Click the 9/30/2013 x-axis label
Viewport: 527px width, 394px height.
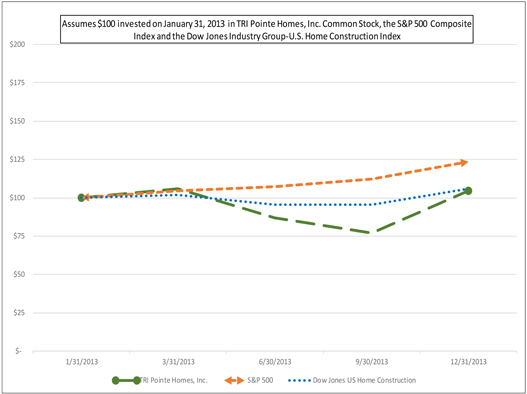(372, 362)
